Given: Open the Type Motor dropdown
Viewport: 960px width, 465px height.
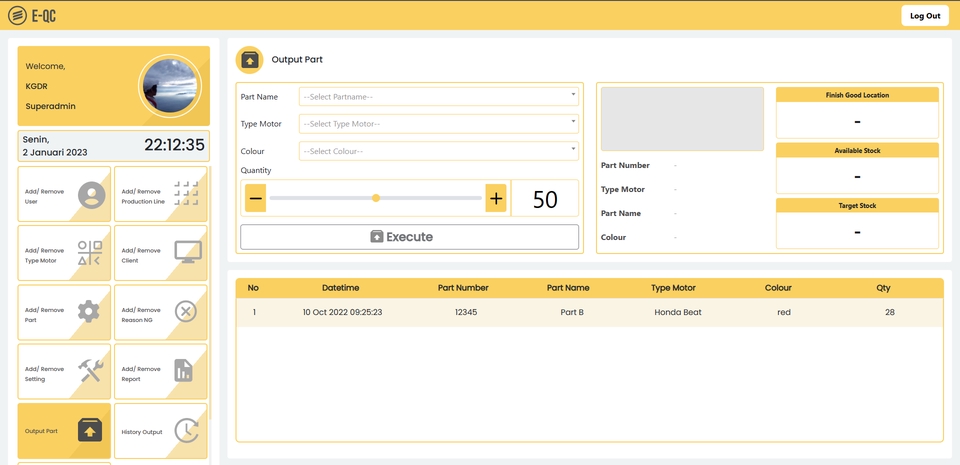Looking at the screenshot, I should tap(438, 124).
